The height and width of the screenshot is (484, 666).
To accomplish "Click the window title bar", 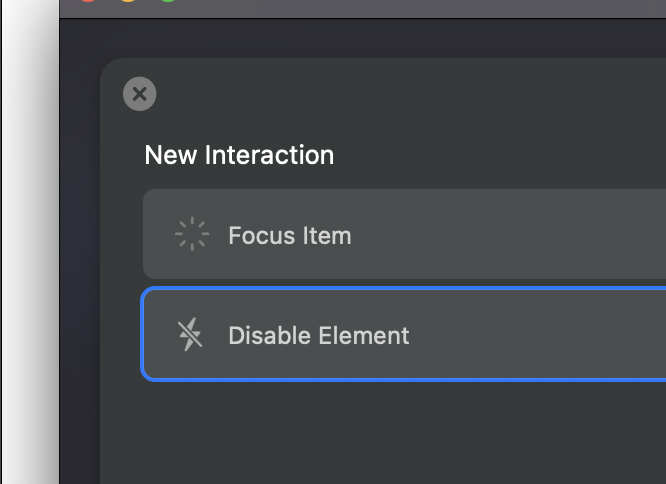I will pos(400,8).
